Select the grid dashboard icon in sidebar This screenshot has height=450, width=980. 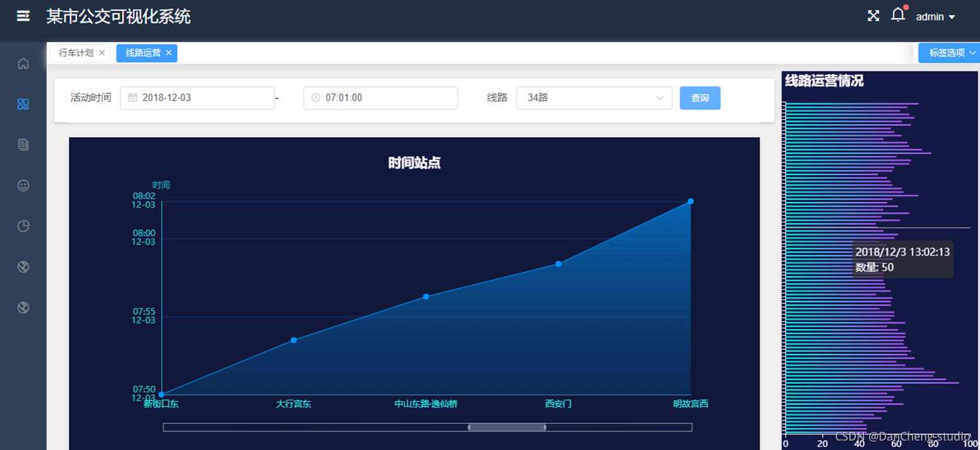23,104
